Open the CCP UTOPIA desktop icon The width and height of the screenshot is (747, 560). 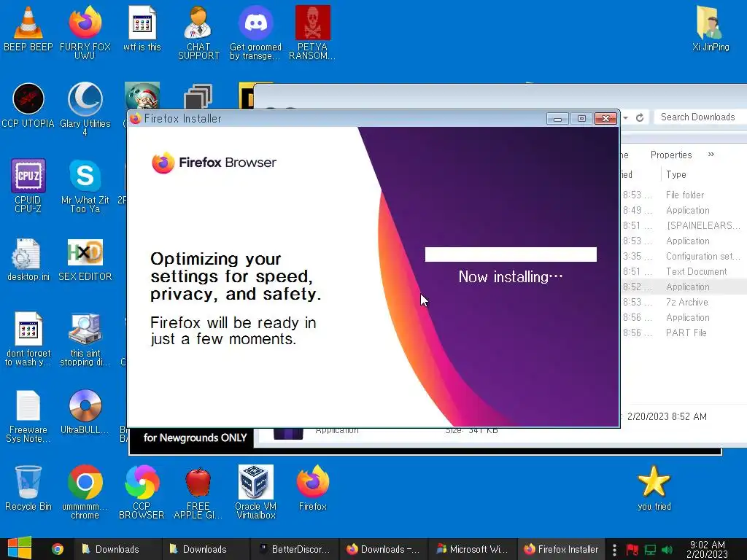[x=28, y=105]
